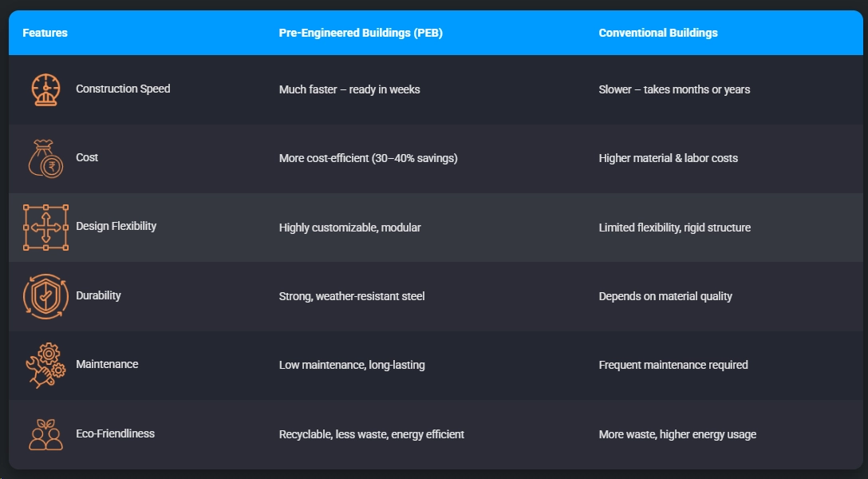Screen dimensions: 868x479
Task: Select the Maintenance gear and wrench icon
Action: [x=45, y=365]
